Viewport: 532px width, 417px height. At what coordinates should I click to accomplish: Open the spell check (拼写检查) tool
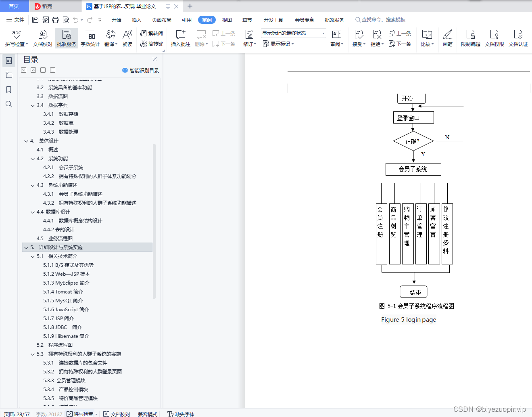[x=17, y=38]
